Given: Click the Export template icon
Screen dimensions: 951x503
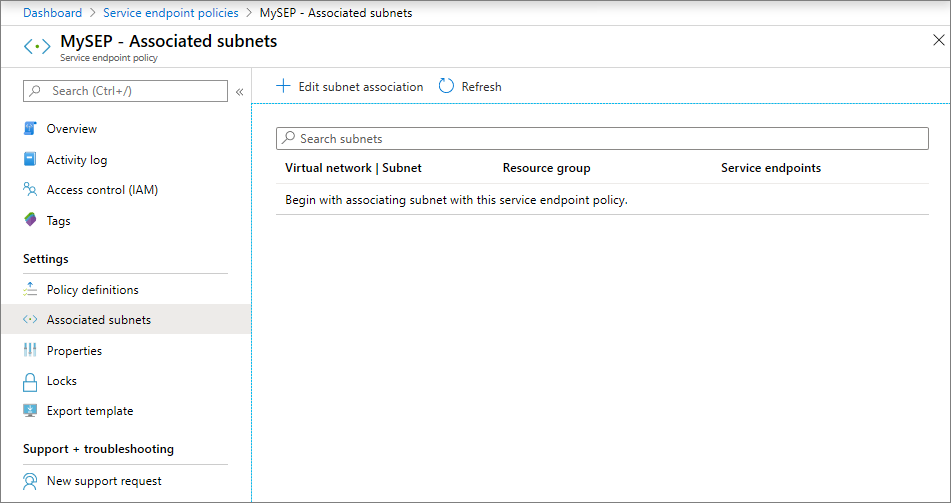Looking at the screenshot, I should (x=30, y=411).
